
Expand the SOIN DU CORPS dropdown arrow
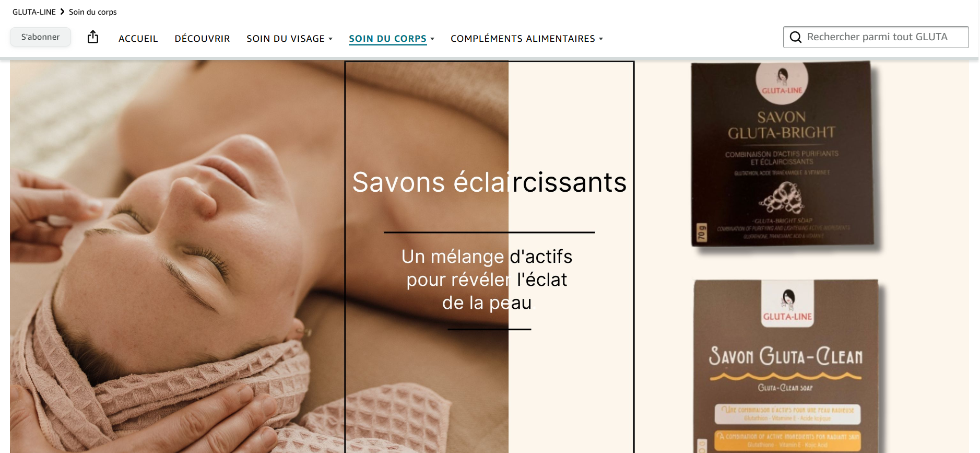click(432, 39)
